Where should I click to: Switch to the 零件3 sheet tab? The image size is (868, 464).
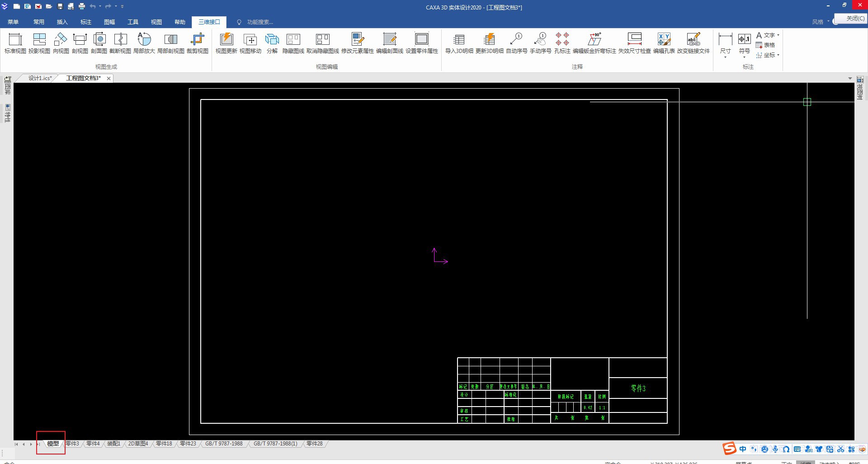click(x=72, y=444)
